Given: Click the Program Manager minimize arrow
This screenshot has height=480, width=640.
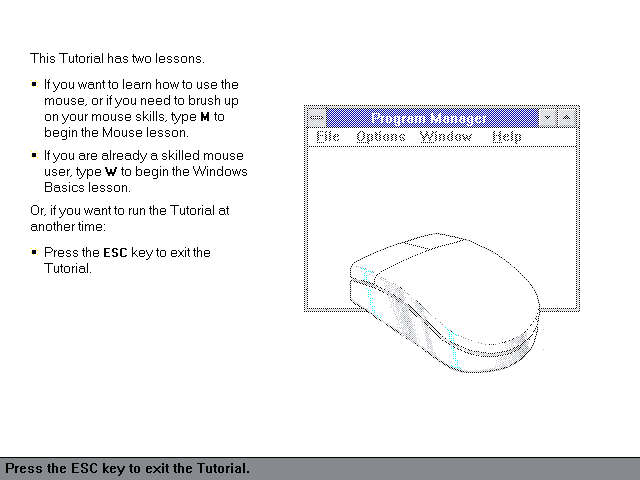Looking at the screenshot, I should (x=547, y=118).
